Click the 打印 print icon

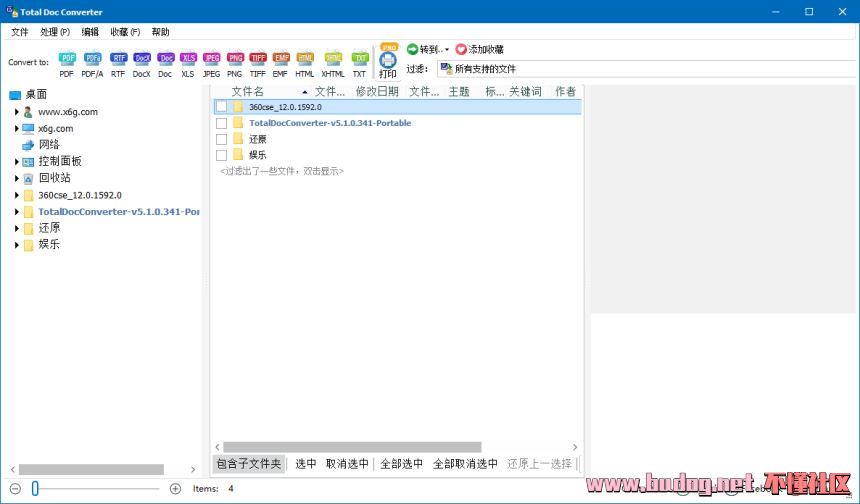tap(388, 62)
